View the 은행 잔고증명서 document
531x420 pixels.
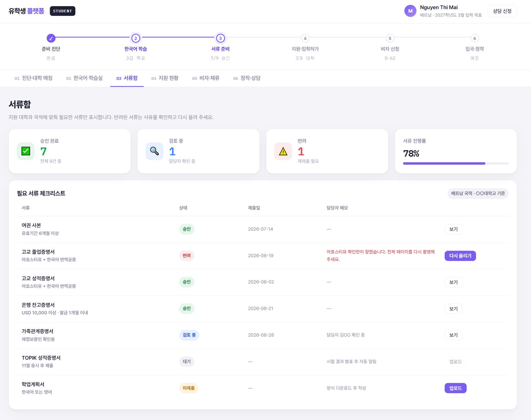pos(453,309)
